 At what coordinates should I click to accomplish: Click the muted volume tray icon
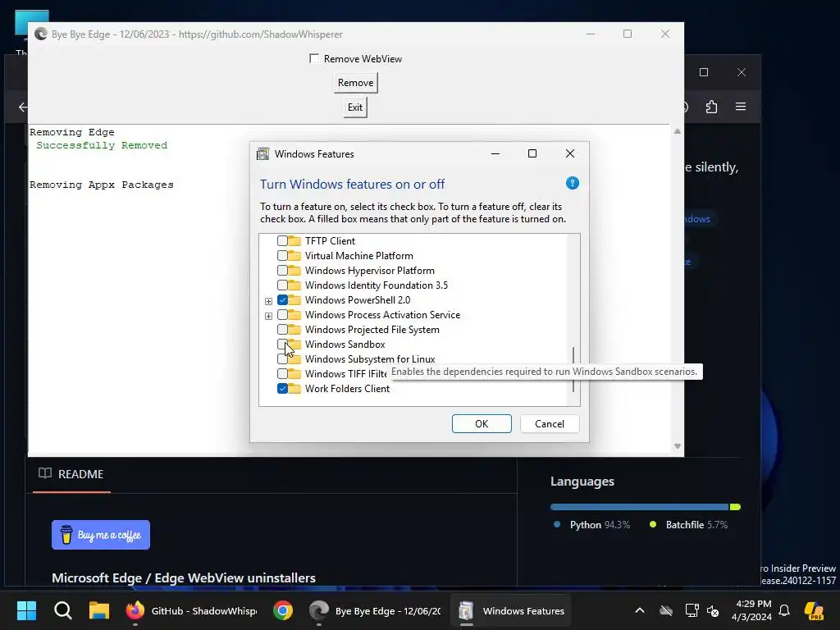713,610
